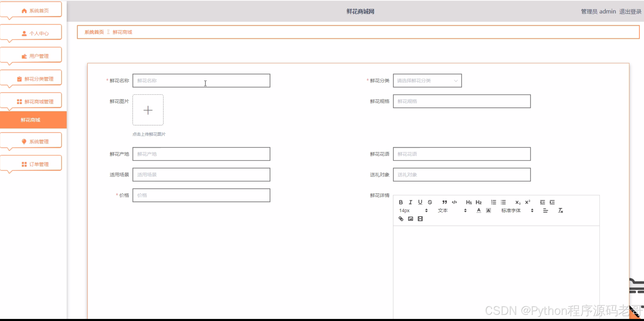Open the 鲜花分类 category dropdown
The image size is (644, 321).
(427, 81)
